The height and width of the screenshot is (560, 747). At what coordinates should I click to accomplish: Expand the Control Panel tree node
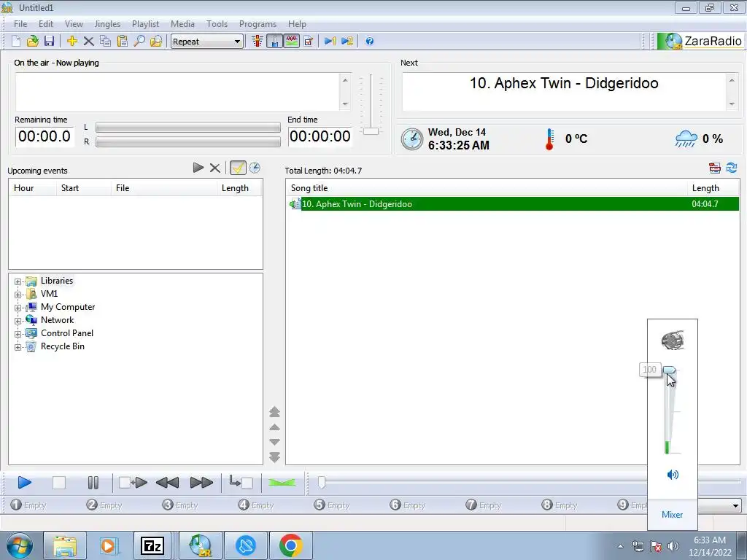pyautogui.click(x=18, y=334)
